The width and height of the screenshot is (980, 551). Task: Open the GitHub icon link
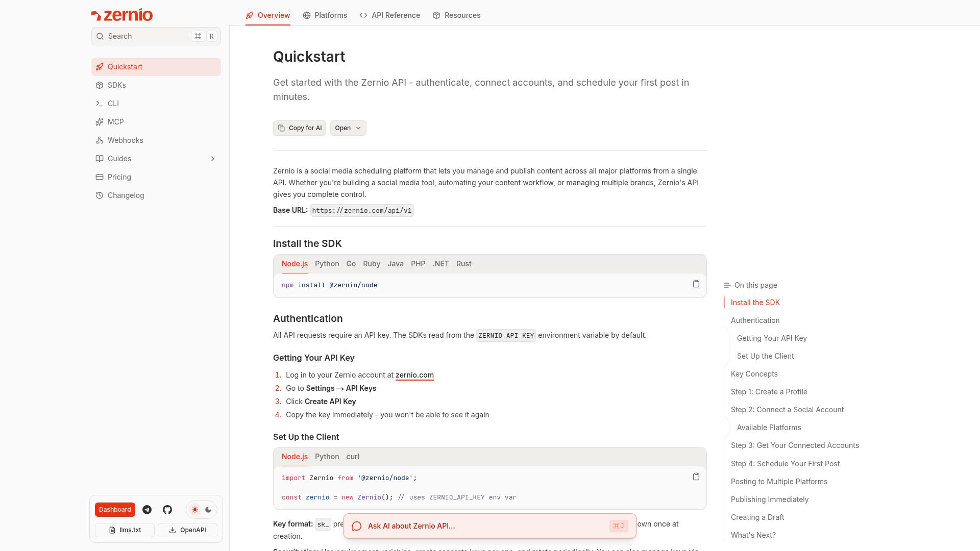(x=167, y=510)
